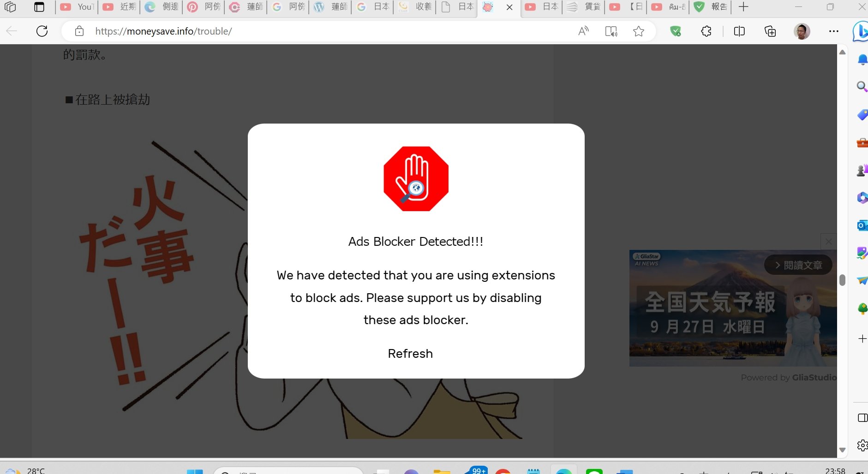Image resolution: width=868 pixels, height=474 pixels.
Task: Close the current active tab
Action: tap(509, 7)
